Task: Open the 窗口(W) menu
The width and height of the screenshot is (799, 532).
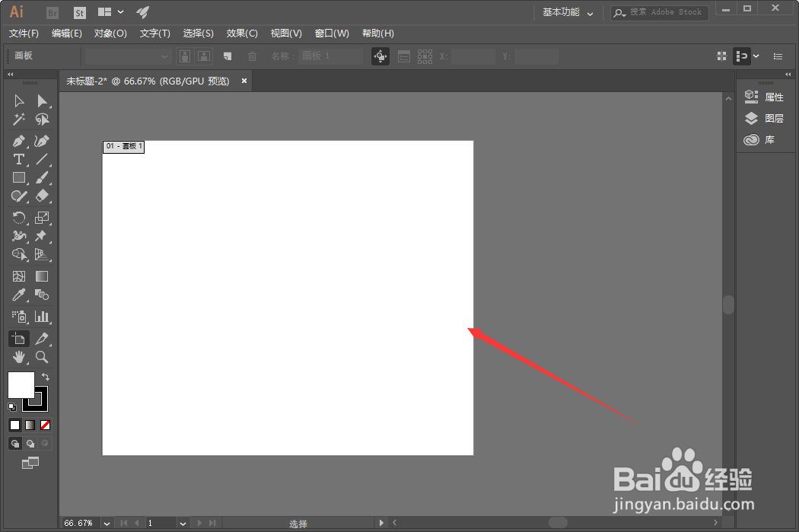Action: point(332,33)
